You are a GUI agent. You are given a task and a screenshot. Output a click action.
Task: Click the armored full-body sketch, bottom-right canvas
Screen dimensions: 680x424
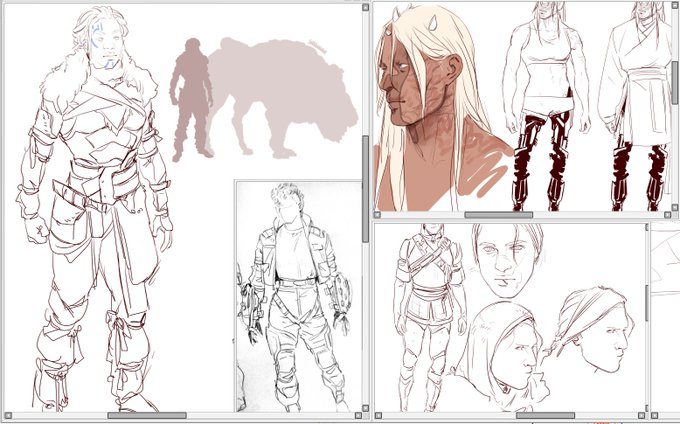tap(430, 316)
